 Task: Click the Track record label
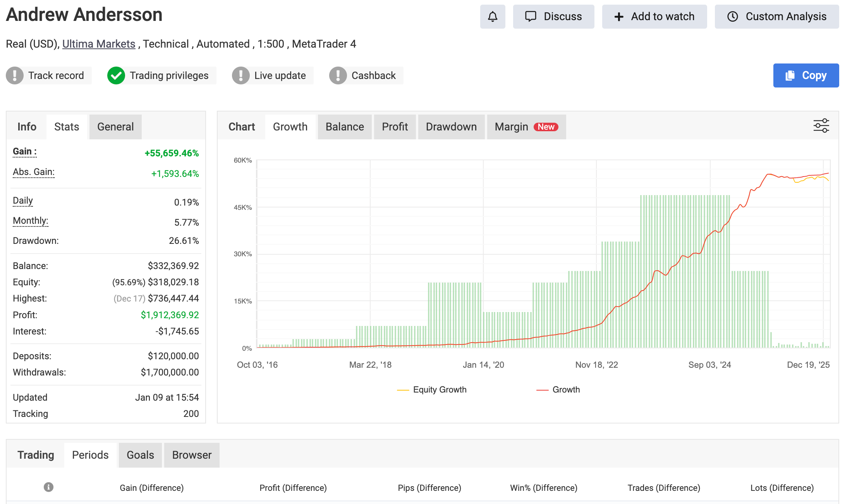click(56, 75)
